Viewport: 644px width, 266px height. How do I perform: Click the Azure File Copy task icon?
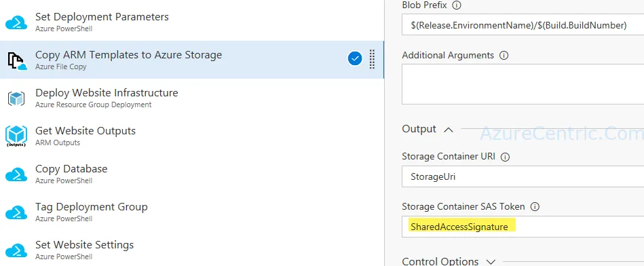pyautogui.click(x=17, y=60)
